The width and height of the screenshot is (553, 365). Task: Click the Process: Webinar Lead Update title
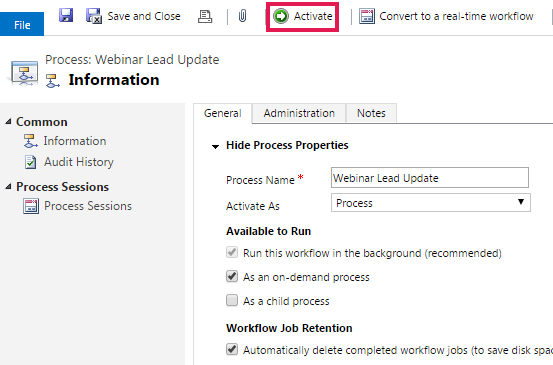pyautogui.click(x=132, y=60)
